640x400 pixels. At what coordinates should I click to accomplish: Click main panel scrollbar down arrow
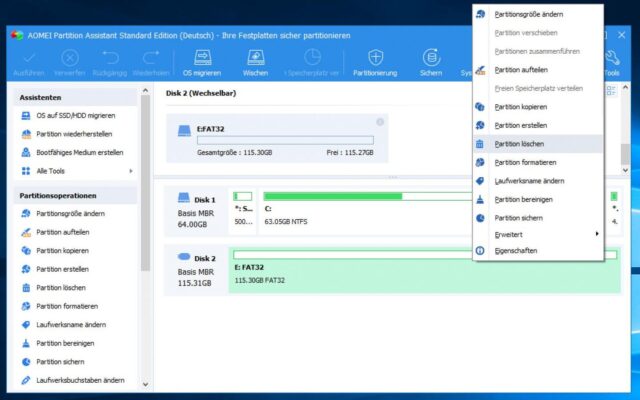coord(625,170)
